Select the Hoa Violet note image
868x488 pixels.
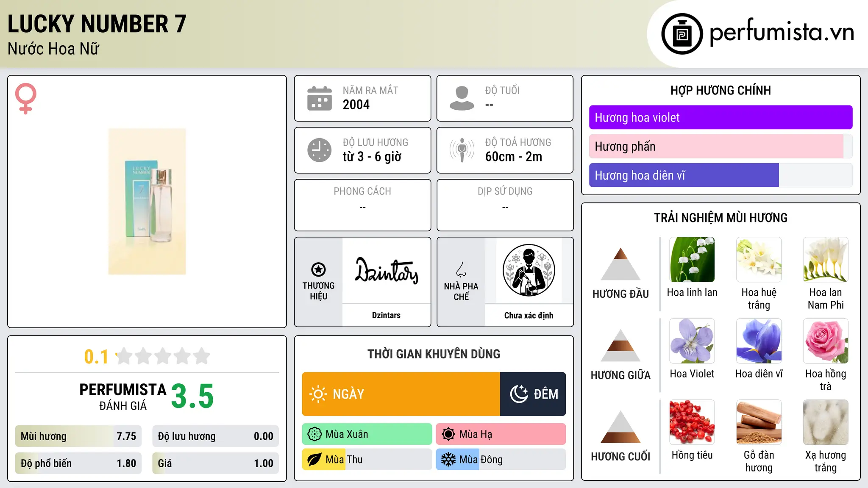coord(692,341)
